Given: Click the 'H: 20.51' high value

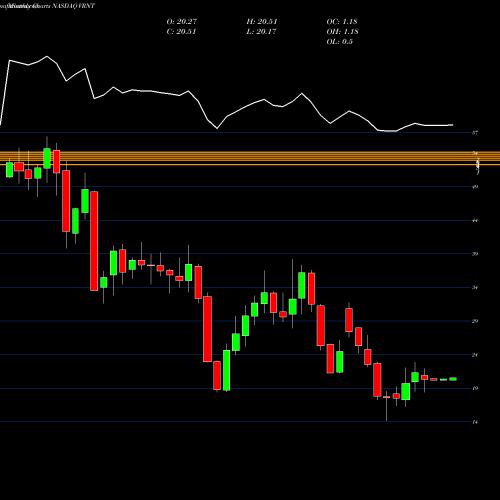Looking at the screenshot, I should click(x=262, y=22).
